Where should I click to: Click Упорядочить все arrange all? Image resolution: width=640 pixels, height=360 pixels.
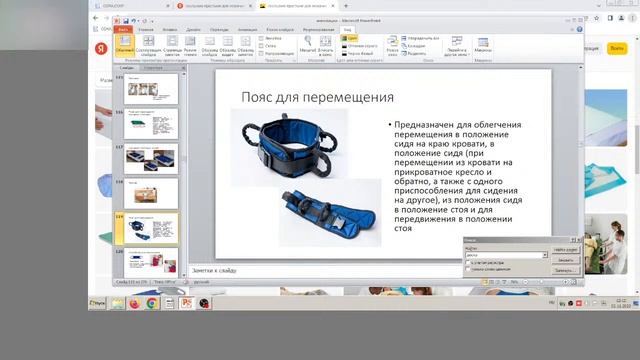[x=420, y=38]
